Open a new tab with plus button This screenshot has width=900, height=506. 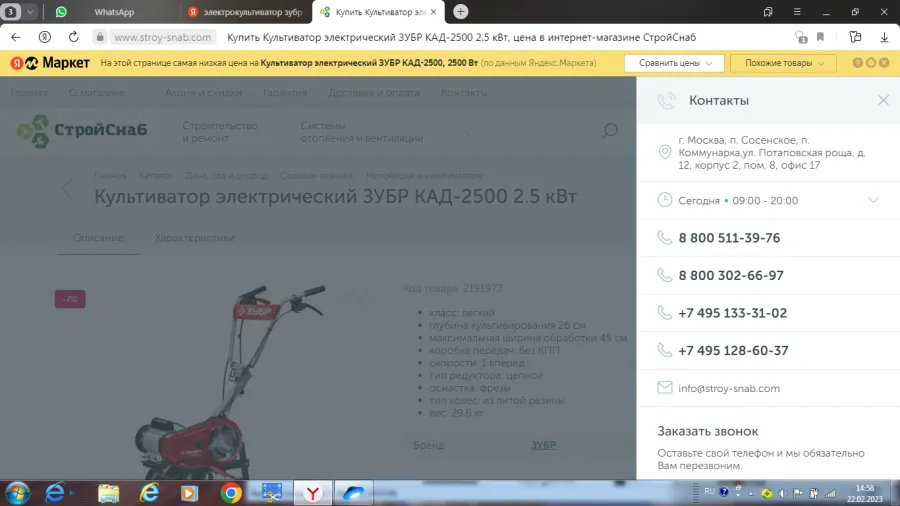460,11
